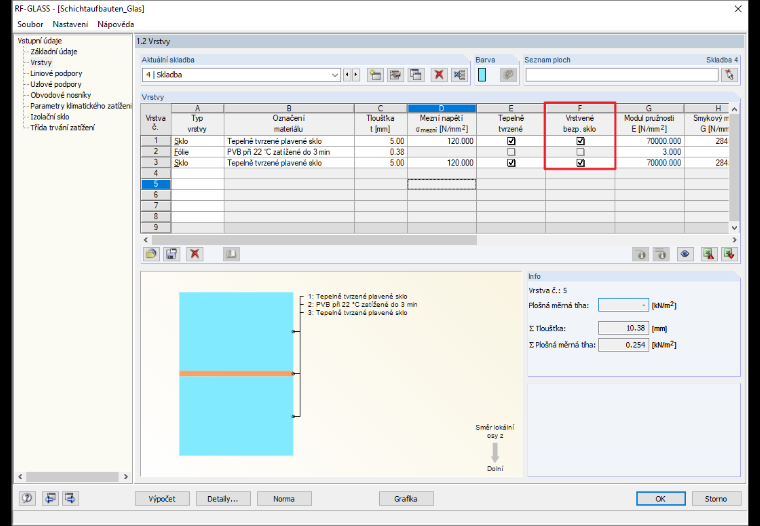Open the Soubor menu
Screen dimensions: 760x526
point(30,24)
